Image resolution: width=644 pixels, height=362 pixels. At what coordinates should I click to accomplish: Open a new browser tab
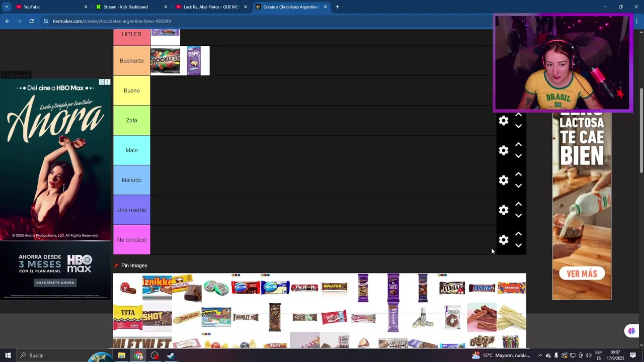(337, 7)
